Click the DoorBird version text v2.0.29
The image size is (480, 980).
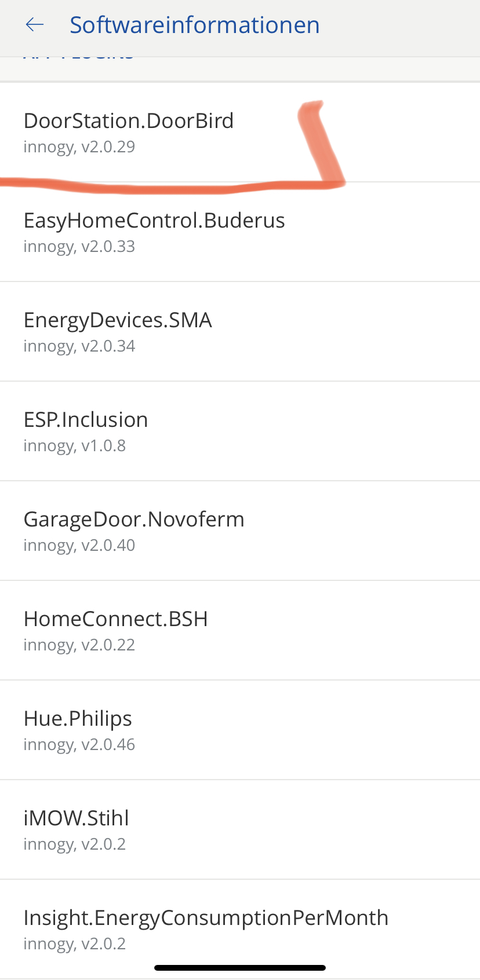pyautogui.click(x=79, y=147)
